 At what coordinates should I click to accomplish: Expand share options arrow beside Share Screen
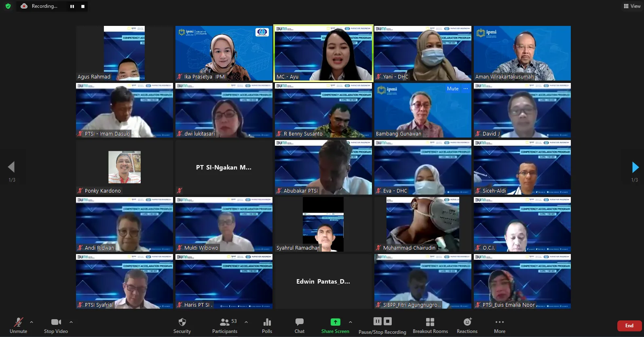pyautogui.click(x=351, y=322)
